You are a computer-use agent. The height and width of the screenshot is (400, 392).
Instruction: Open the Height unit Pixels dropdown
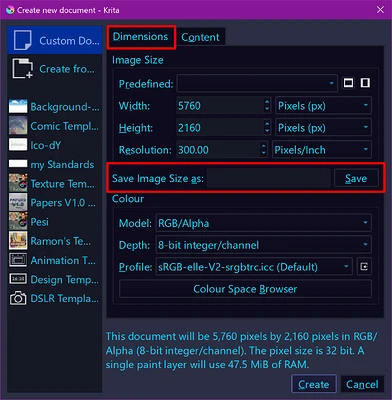(x=323, y=128)
